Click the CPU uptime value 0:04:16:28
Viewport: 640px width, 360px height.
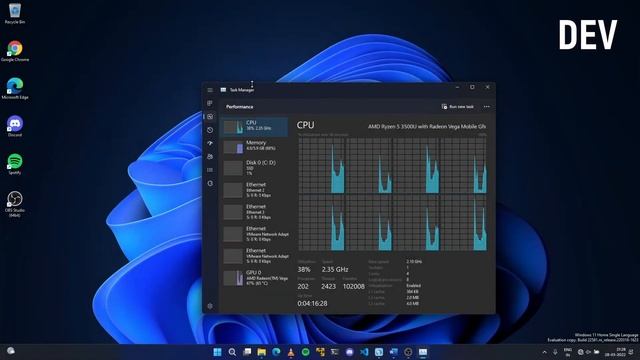click(x=312, y=304)
